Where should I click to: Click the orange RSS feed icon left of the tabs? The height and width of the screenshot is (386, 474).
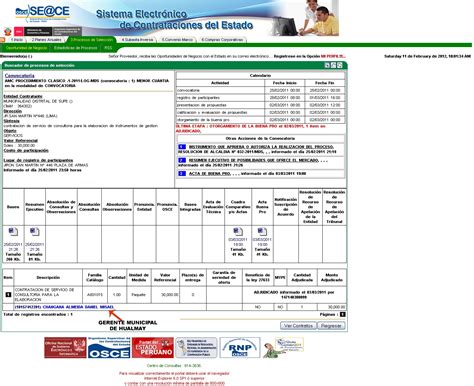(2, 40)
